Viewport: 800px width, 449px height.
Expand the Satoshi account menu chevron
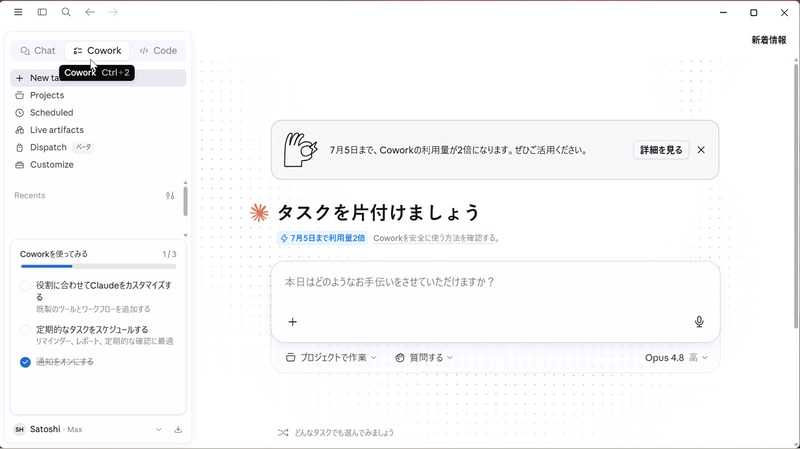[x=159, y=430]
